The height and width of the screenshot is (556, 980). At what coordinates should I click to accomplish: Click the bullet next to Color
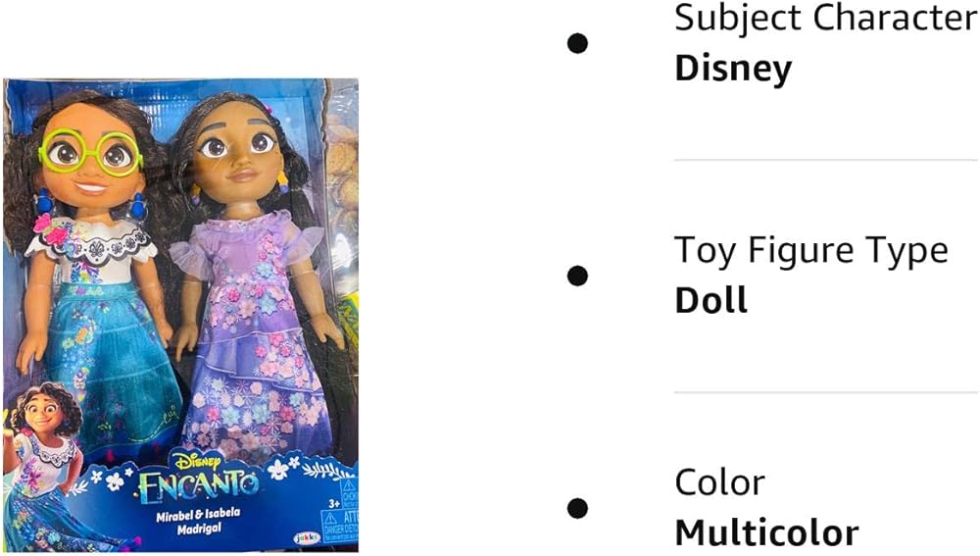tap(577, 508)
